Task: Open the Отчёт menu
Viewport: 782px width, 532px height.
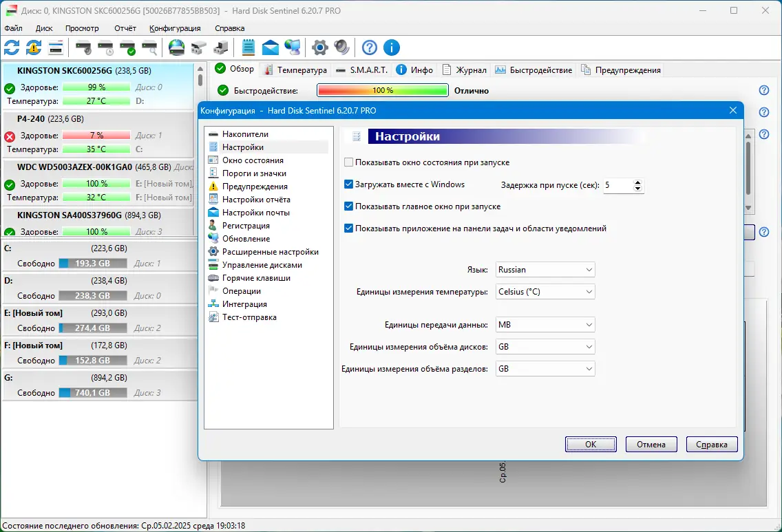Action: (125, 28)
